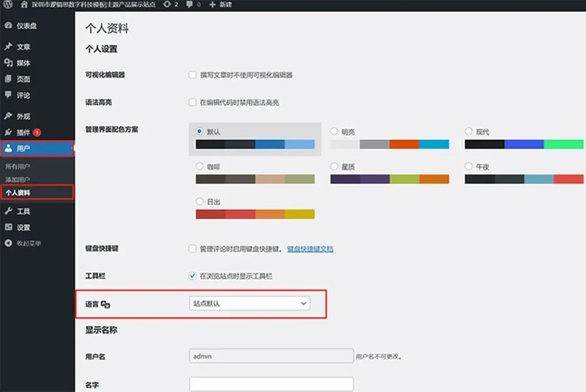Select the 午夜 color scheme
586x392 pixels.
pos(469,166)
